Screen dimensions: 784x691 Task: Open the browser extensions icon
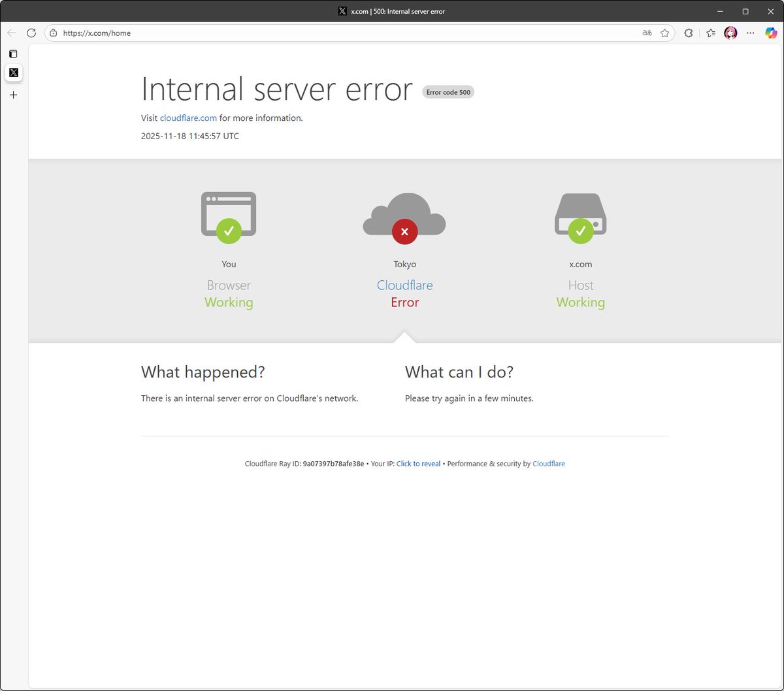coord(688,33)
